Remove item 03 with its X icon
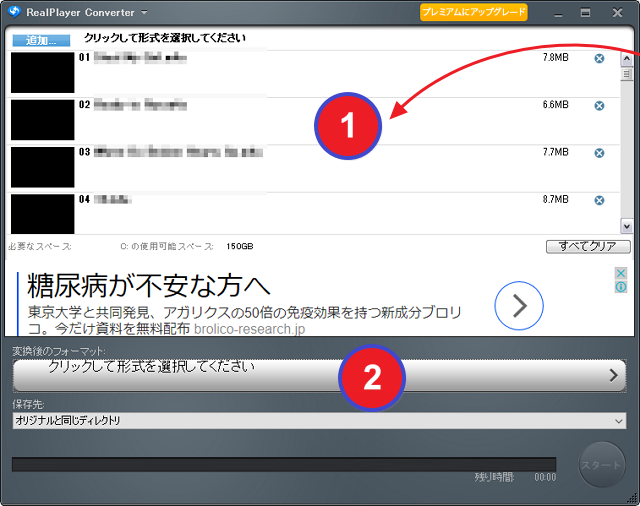The image size is (640, 506). (599, 153)
